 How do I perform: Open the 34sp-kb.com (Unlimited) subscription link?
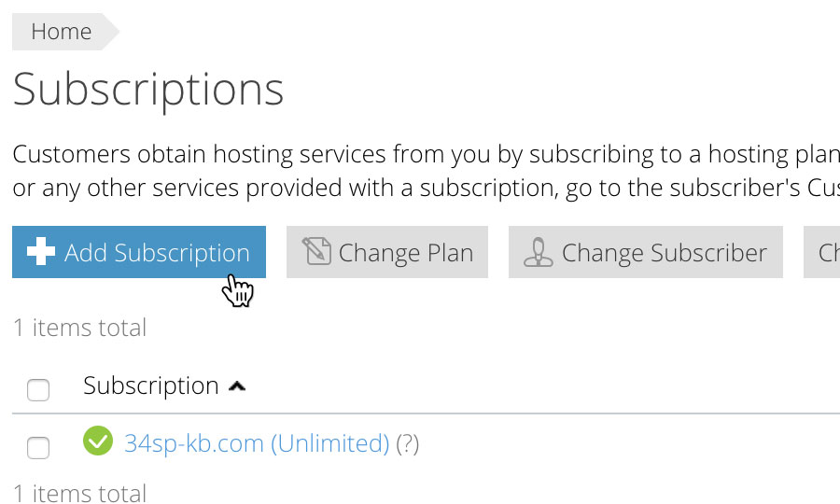pos(257,443)
